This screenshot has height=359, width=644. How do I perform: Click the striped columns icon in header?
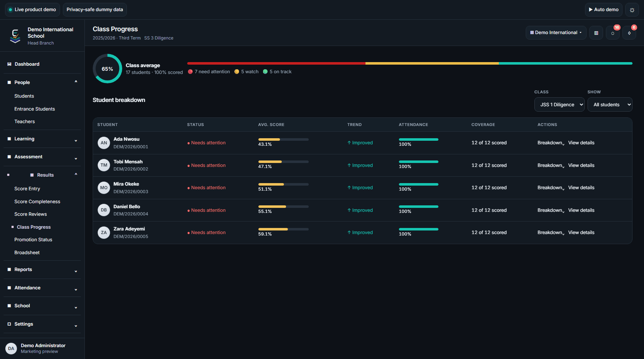coord(596,33)
